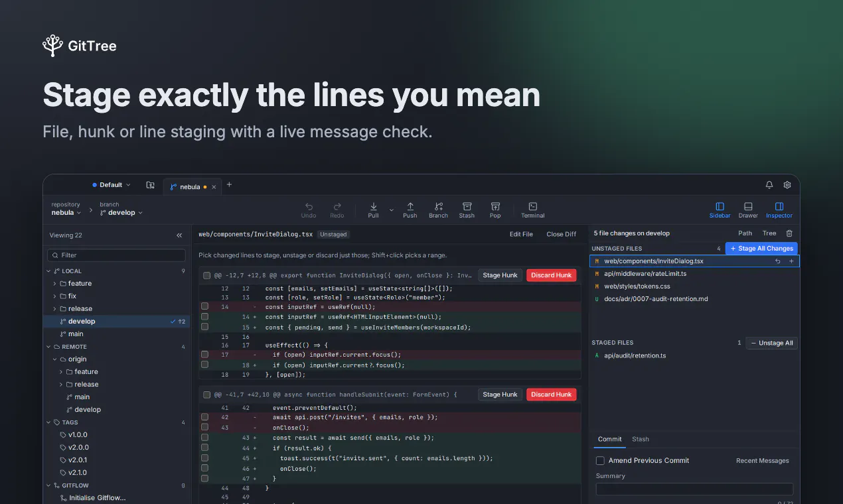Undo the last action in the toolbar
Viewport: 843px width, 504px height.
tap(309, 210)
